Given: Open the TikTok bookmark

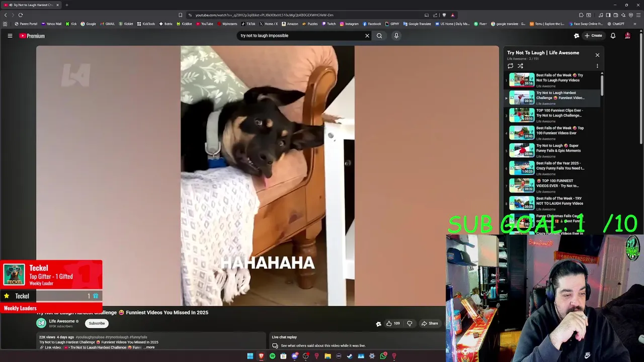Looking at the screenshot, I should click(248, 24).
